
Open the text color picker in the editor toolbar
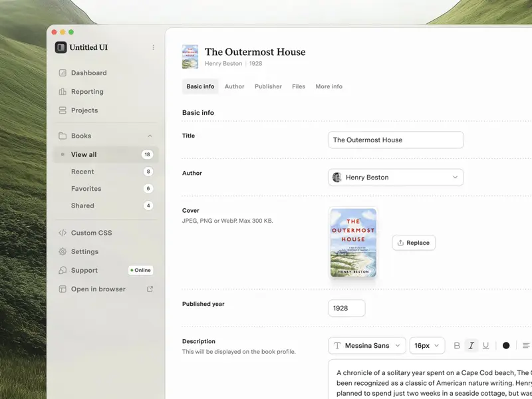[505, 345]
